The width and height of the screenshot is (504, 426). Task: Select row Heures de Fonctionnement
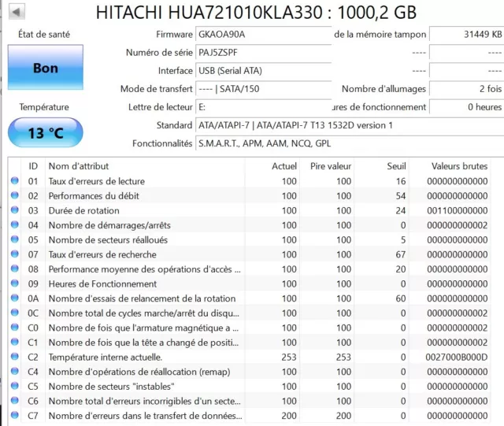[249, 283]
